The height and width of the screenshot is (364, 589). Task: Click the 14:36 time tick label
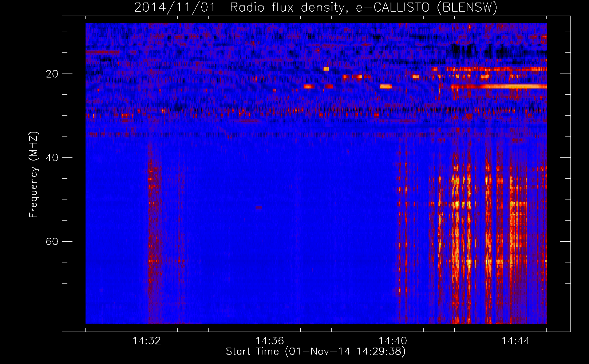coord(270,341)
